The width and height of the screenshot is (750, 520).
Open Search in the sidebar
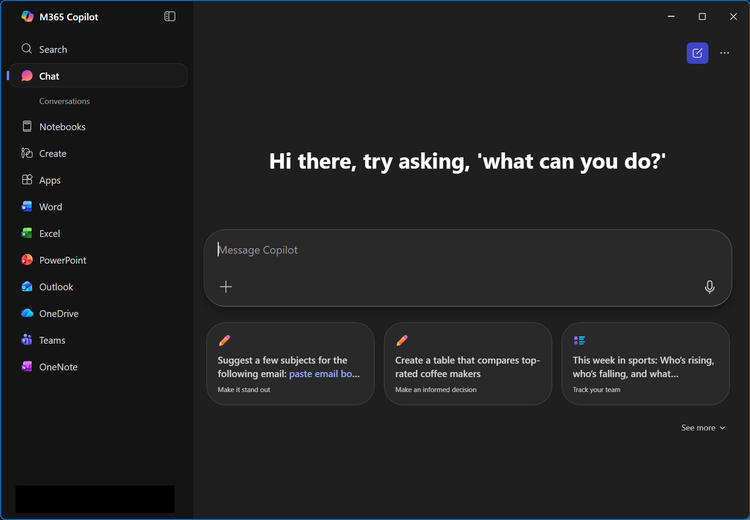pos(53,49)
